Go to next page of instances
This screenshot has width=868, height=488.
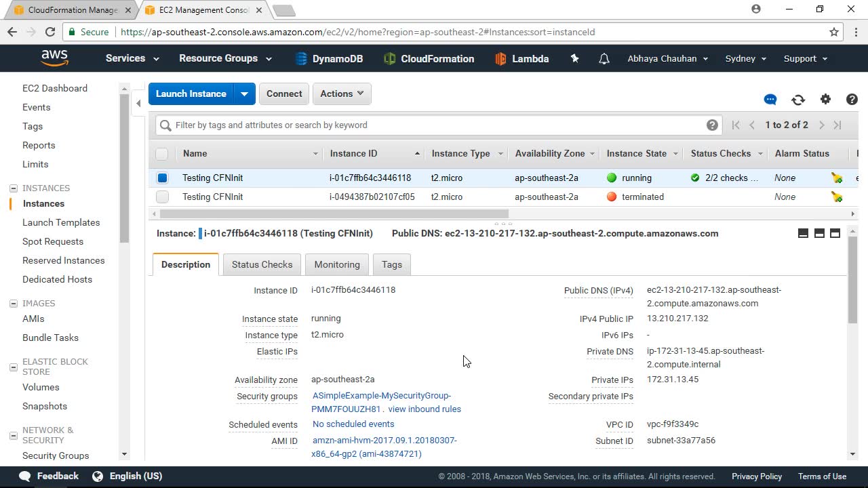click(821, 125)
